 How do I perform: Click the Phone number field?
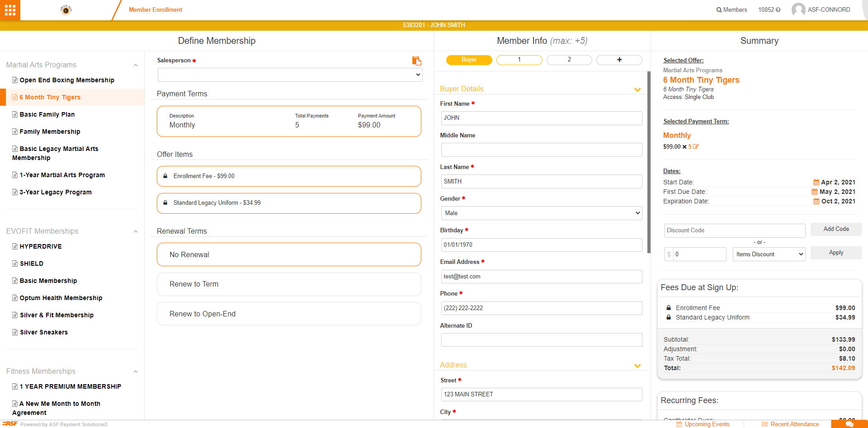(542, 308)
